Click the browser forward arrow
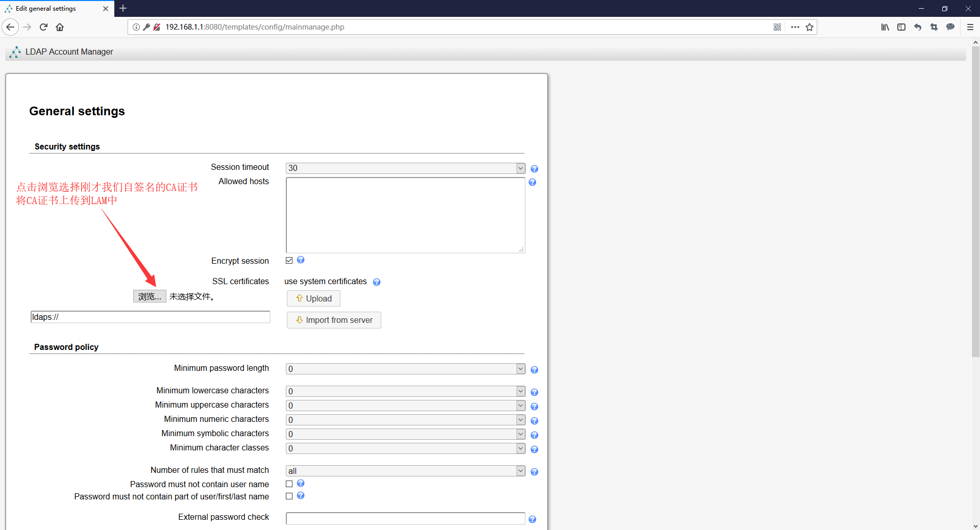The width and height of the screenshot is (980, 530). 28,27
